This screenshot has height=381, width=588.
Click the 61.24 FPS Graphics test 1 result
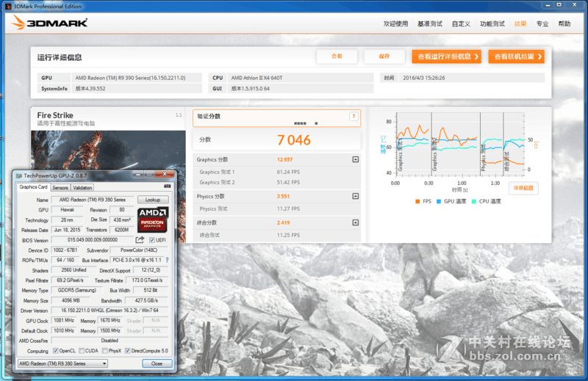pos(288,172)
